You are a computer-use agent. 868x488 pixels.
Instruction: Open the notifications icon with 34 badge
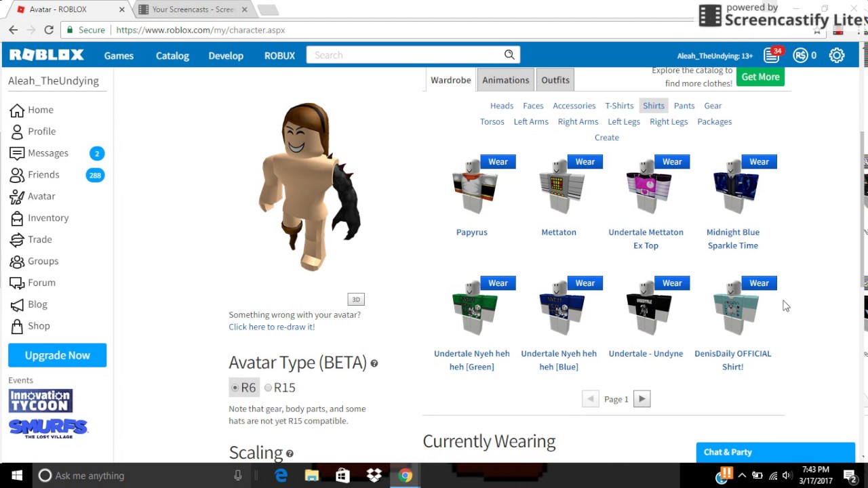coord(772,55)
